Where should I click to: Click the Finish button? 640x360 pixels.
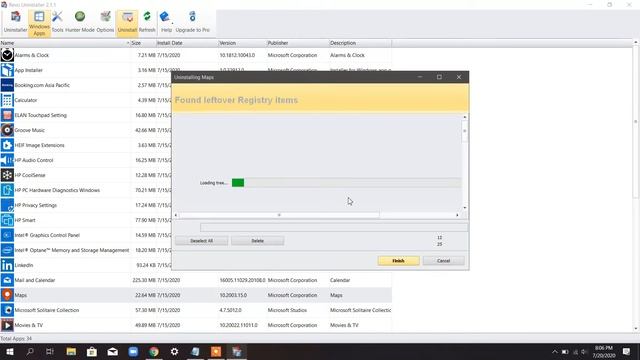pyautogui.click(x=398, y=261)
